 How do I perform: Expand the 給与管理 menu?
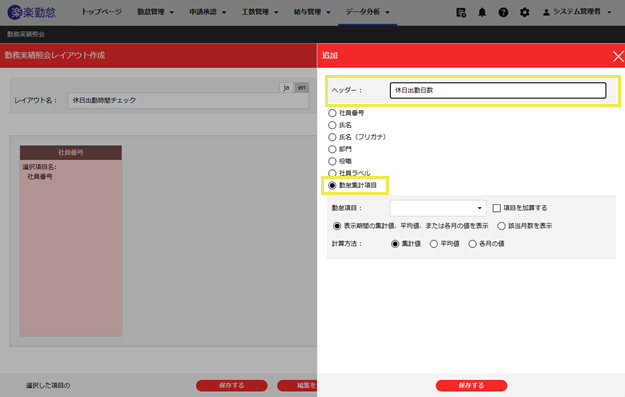click(312, 12)
